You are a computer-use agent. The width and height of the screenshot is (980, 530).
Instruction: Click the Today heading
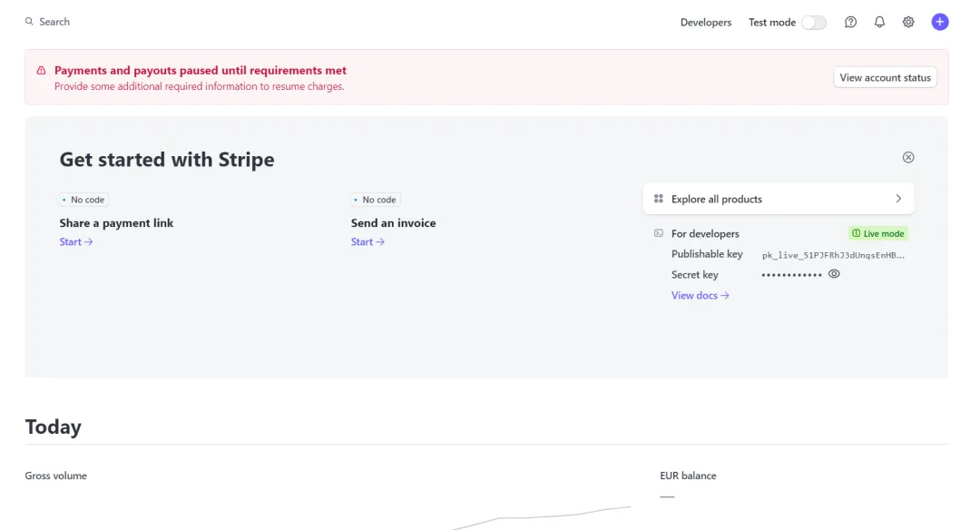tap(54, 427)
